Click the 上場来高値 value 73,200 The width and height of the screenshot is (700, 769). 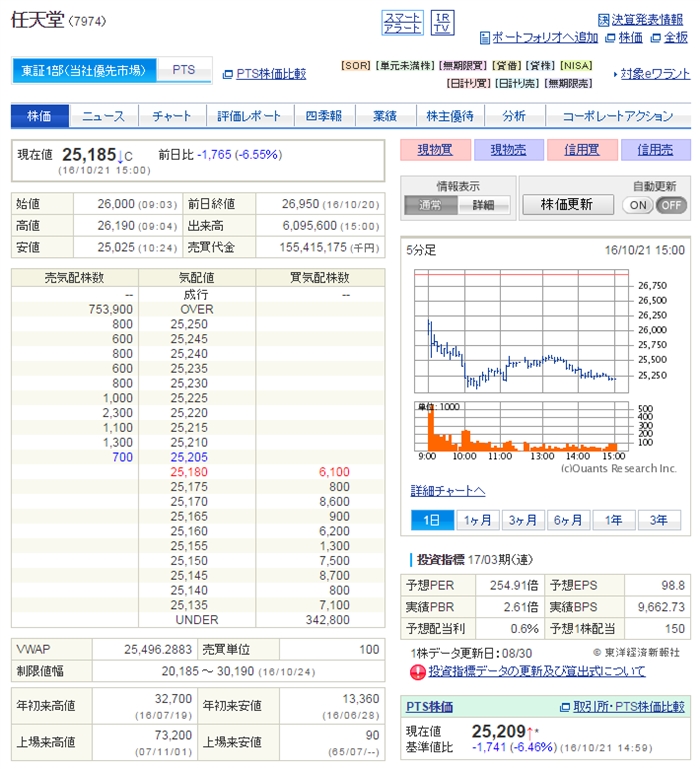pyautogui.click(x=173, y=735)
